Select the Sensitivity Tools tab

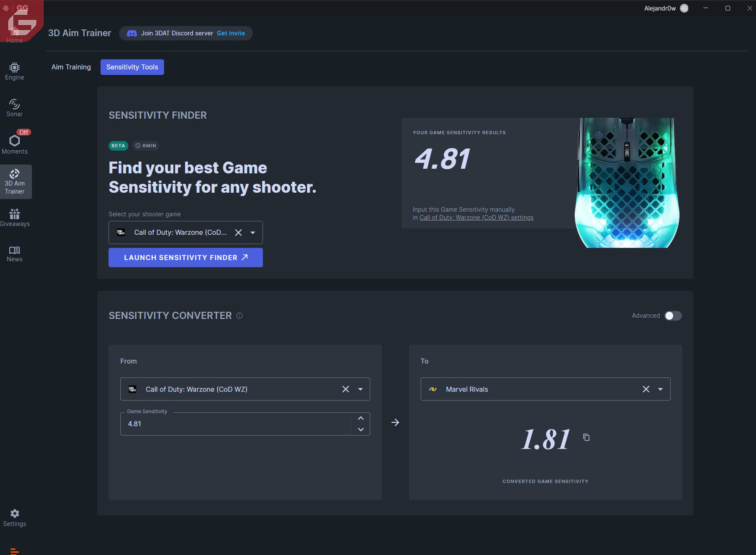pyautogui.click(x=132, y=67)
